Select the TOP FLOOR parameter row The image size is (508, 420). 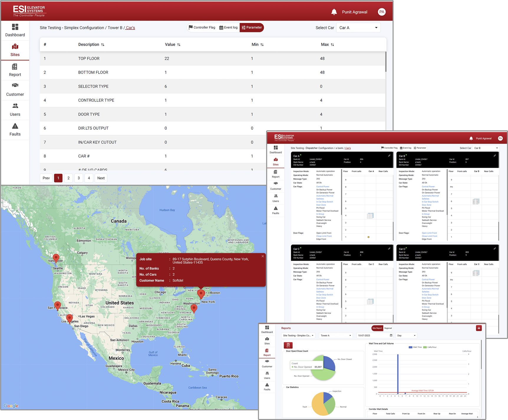pyautogui.click(x=212, y=58)
